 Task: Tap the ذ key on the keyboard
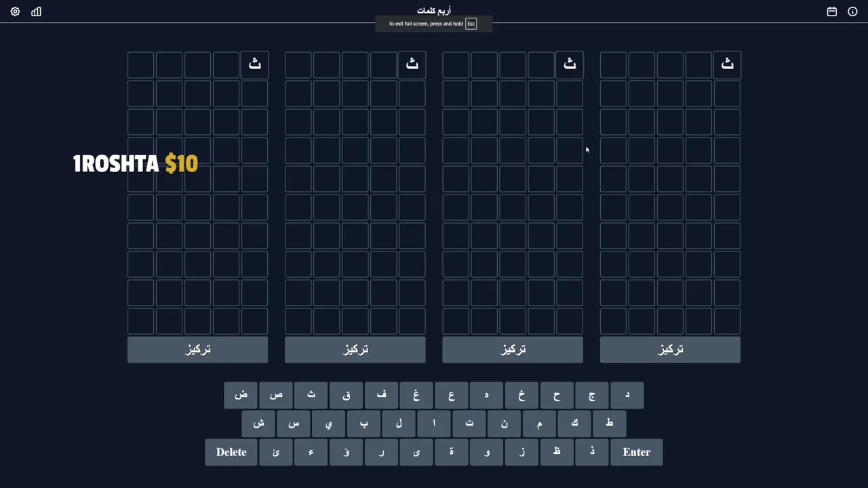592,452
